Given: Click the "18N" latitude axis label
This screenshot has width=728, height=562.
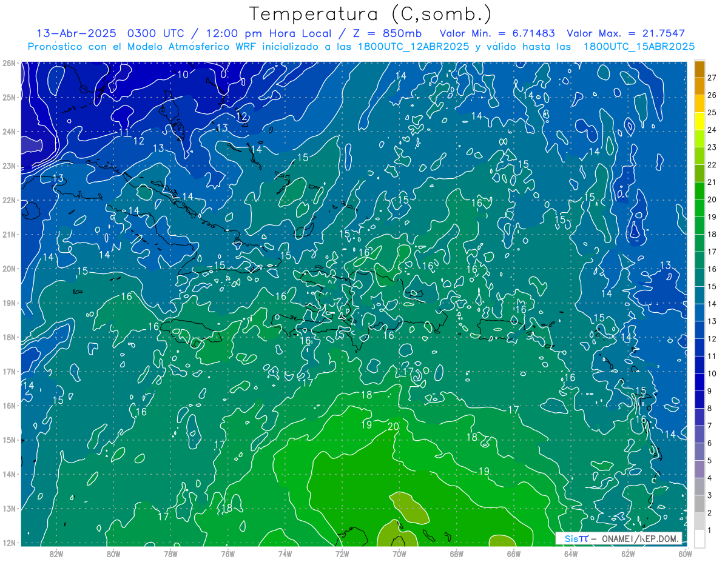Looking at the screenshot, I should (x=9, y=337).
